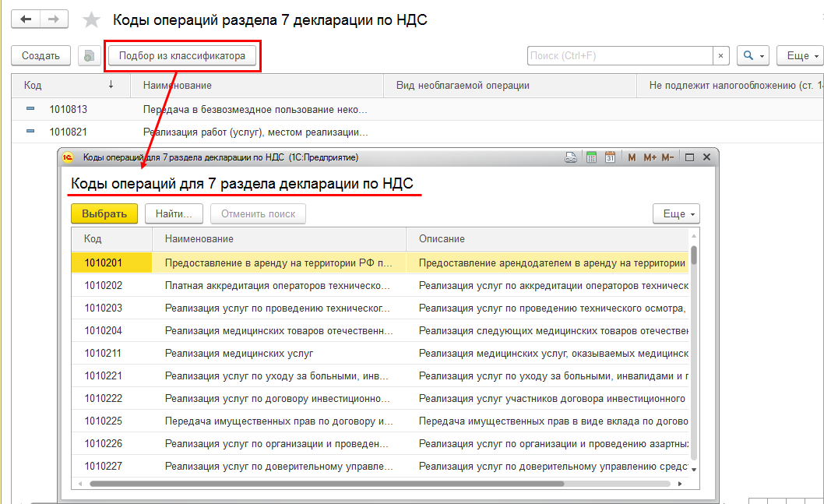Click the M memory button
This screenshot has width=824, height=504.
[632, 157]
